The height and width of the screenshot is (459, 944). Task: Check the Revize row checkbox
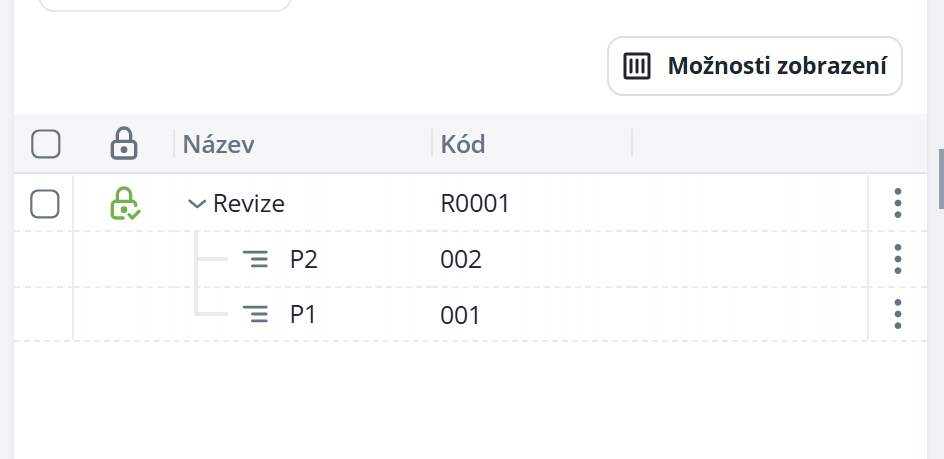click(45, 204)
